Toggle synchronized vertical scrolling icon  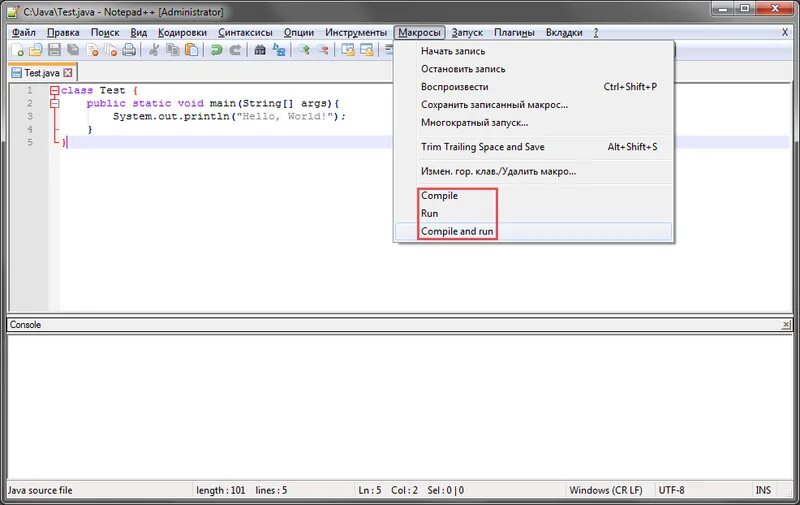coord(348,50)
